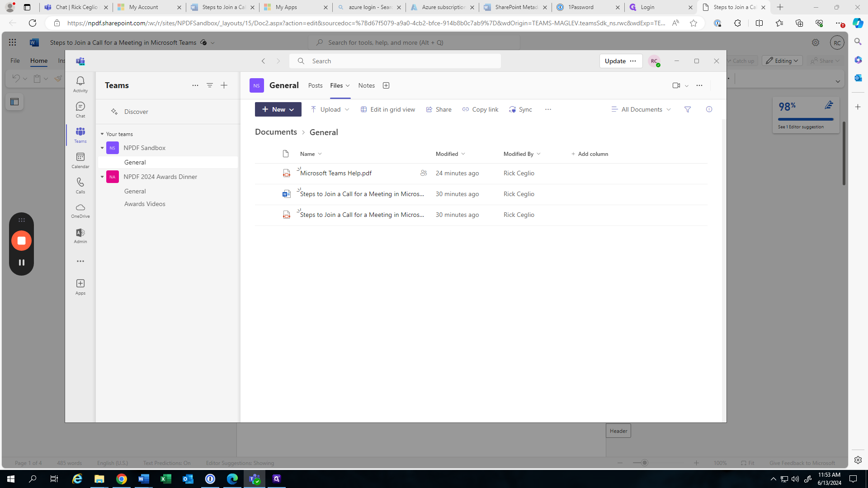Open Word app launcher waffle
The width and height of the screenshot is (868, 488).
tap(12, 42)
